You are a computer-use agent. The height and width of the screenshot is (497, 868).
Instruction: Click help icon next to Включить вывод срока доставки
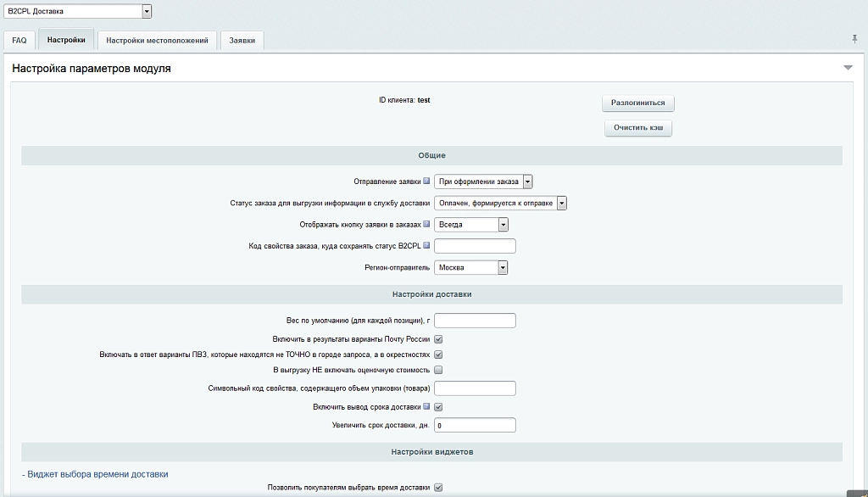tap(426, 406)
